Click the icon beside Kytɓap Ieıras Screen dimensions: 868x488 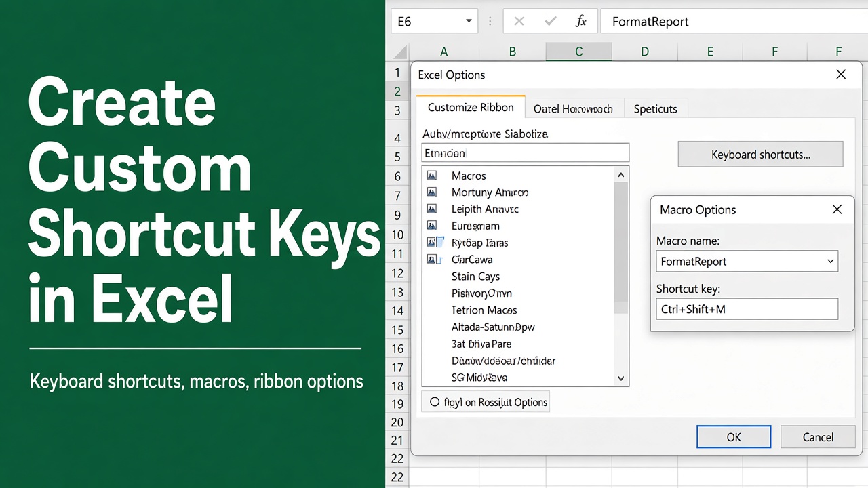pos(434,243)
